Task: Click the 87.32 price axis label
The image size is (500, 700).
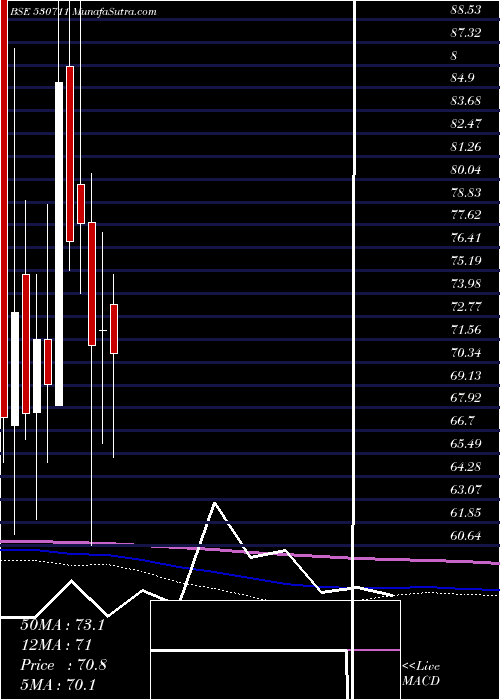Action: 466,33
